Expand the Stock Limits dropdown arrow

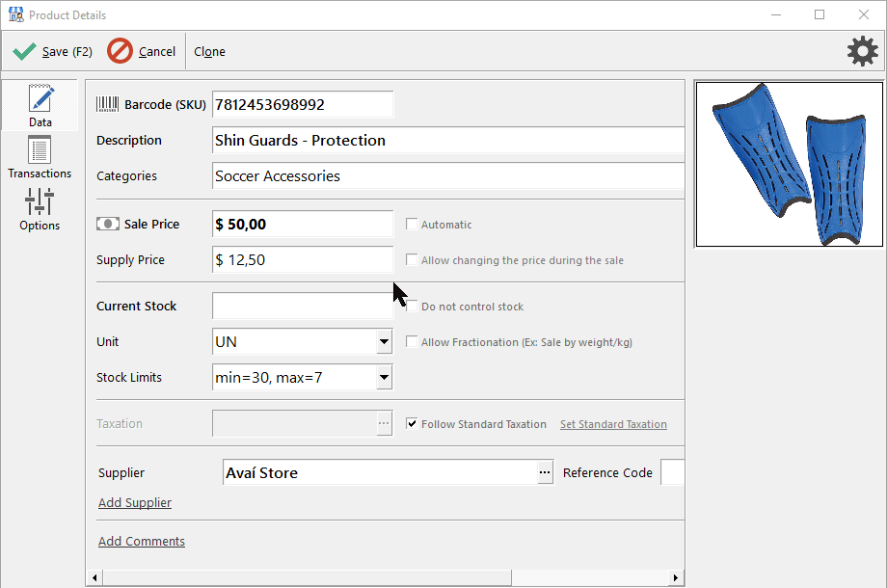pos(384,377)
